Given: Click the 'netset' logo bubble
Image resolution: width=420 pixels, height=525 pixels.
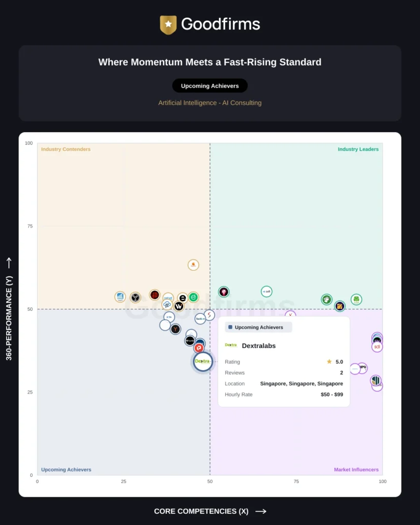Looking at the screenshot, I should (x=168, y=297).
